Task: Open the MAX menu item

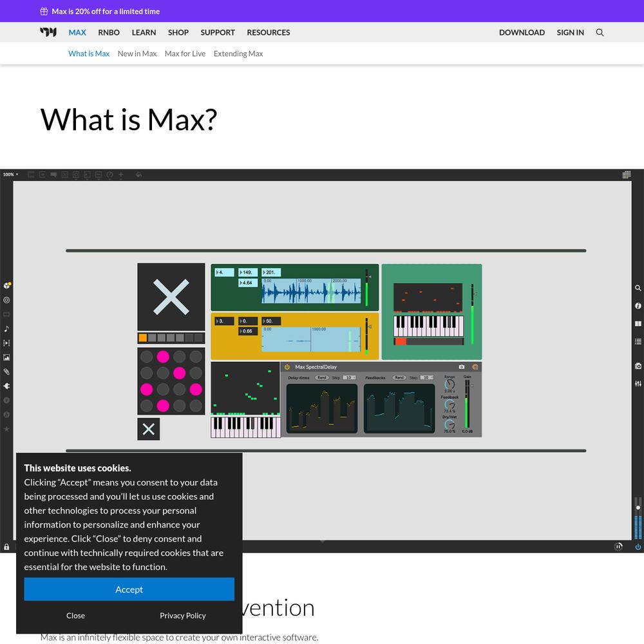Action: [77, 32]
